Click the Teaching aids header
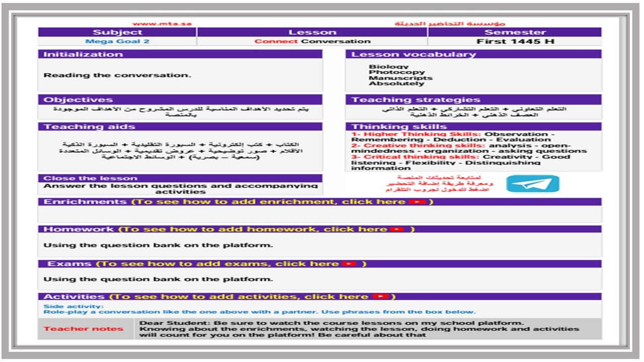Screen dimensions: 644x362 pyautogui.click(x=181, y=127)
